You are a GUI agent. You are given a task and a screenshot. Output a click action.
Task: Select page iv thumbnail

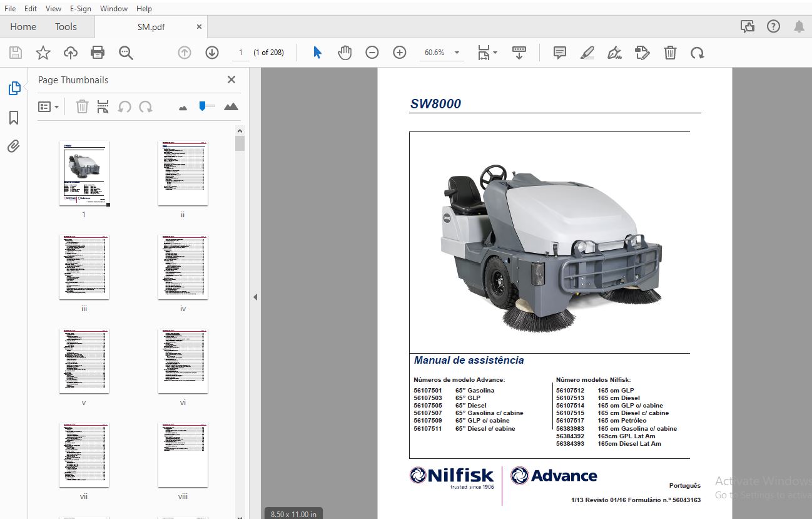click(x=183, y=267)
